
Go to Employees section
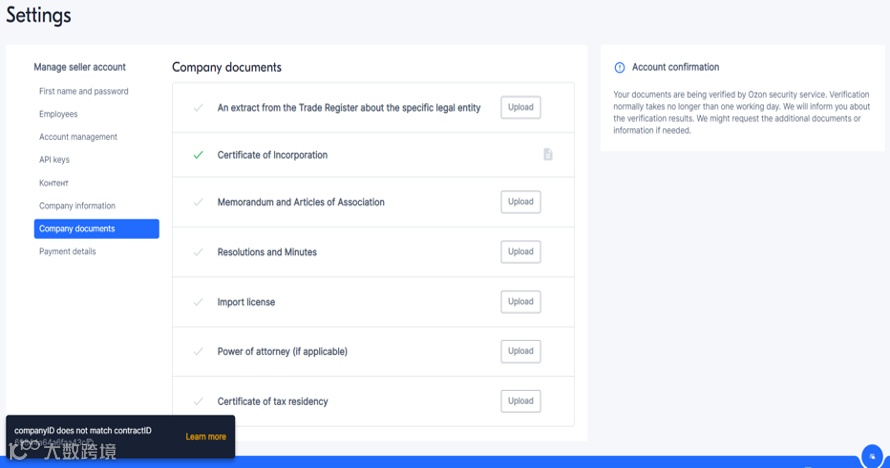(58, 114)
